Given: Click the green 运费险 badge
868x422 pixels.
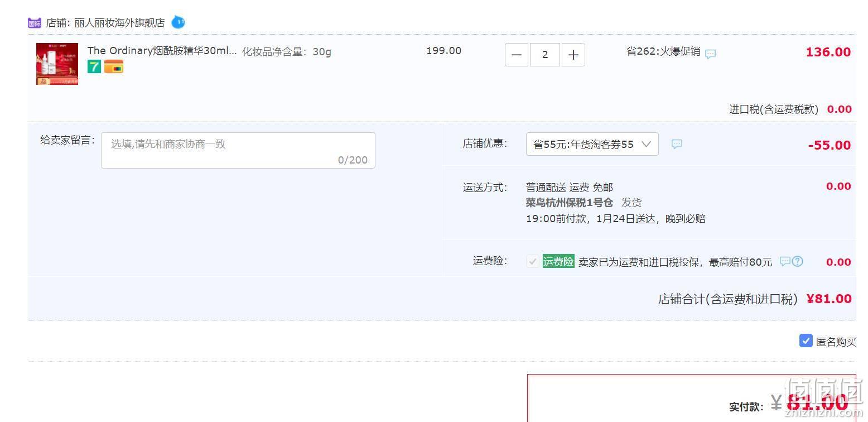Looking at the screenshot, I should coord(558,261).
